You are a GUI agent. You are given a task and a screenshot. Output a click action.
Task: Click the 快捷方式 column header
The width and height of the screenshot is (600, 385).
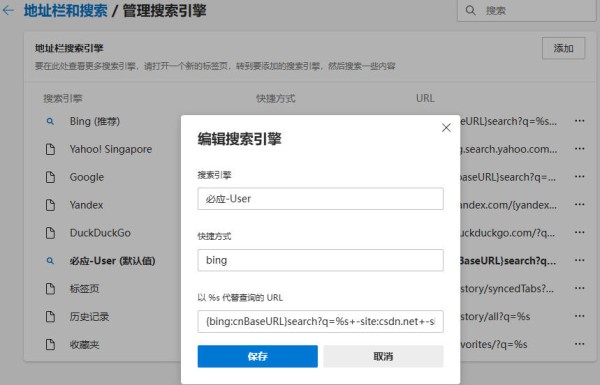[x=276, y=98]
